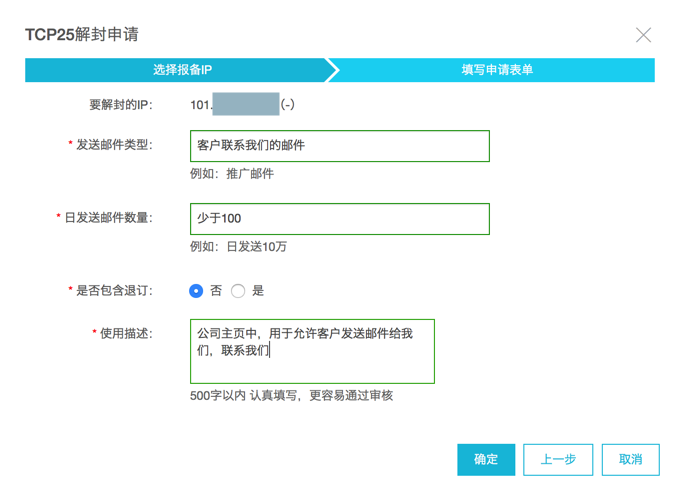Select the 否 radio button

coord(196,291)
